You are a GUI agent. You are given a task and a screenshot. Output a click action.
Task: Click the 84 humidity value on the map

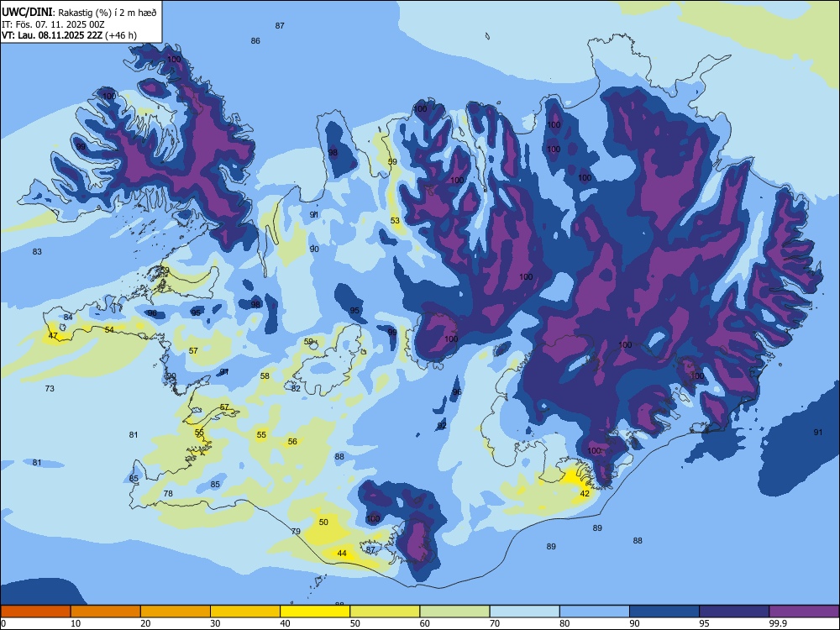tap(68, 318)
